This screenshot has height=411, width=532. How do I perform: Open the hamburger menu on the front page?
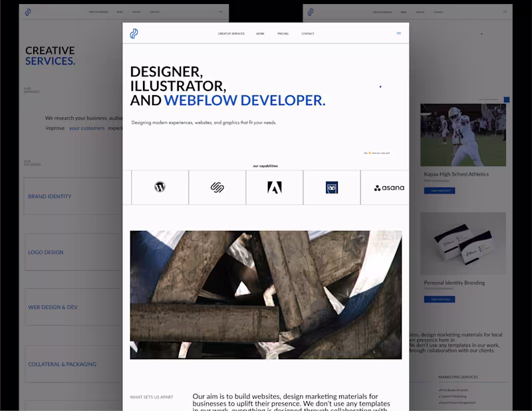(398, 33)
